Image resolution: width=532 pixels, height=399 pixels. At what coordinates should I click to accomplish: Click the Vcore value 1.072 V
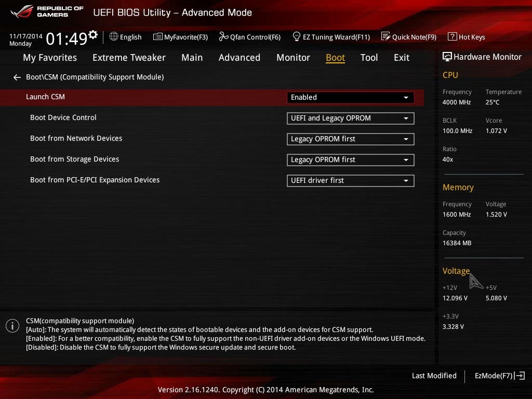click(x=496, y=130)
